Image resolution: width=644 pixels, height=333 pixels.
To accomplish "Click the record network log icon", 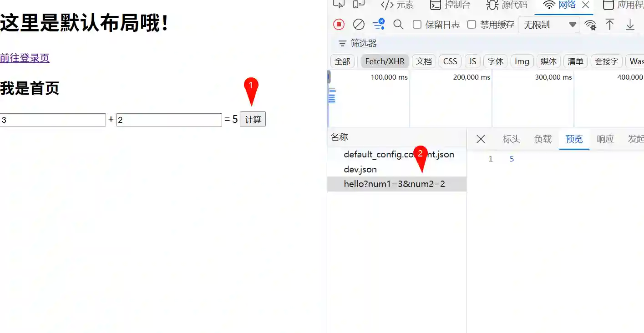I will (338, 25).
